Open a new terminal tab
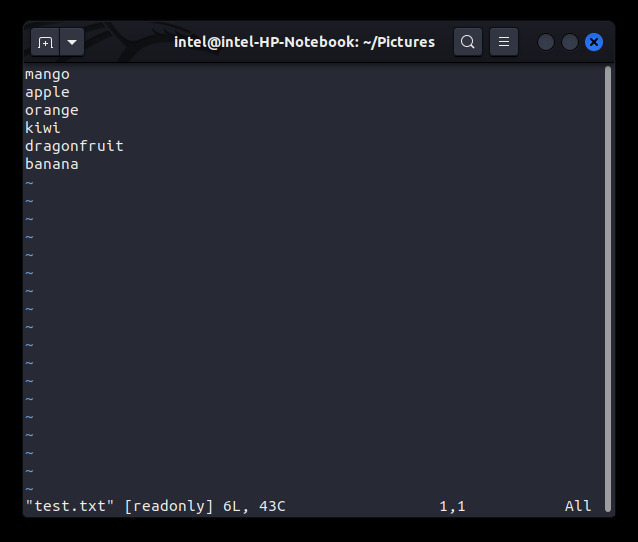This screenshot has width=638, height=542. (x=45, y=42)
